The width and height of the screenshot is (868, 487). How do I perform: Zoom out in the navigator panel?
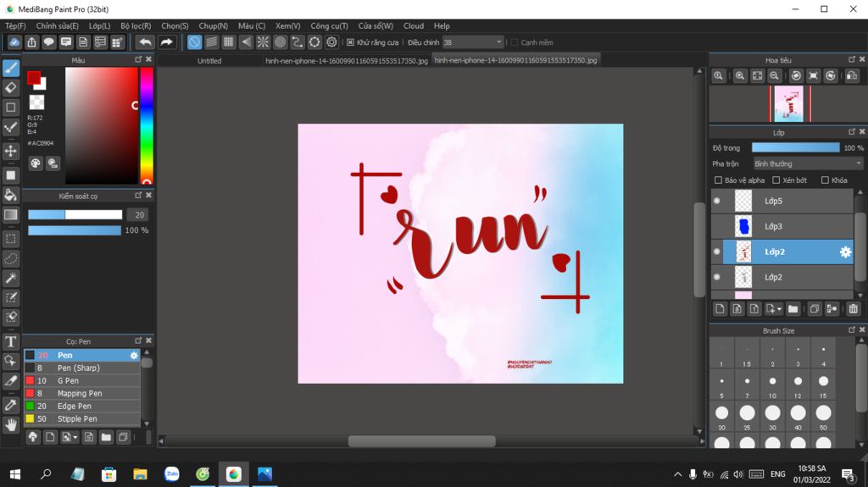[x=775, y=76]
